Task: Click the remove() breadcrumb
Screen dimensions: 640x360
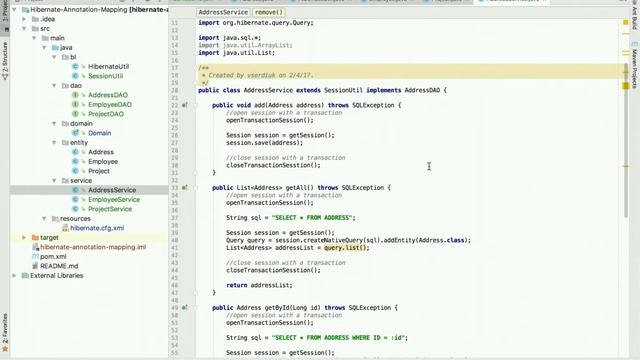Action: pyautogui.click(x=268, y=12)
